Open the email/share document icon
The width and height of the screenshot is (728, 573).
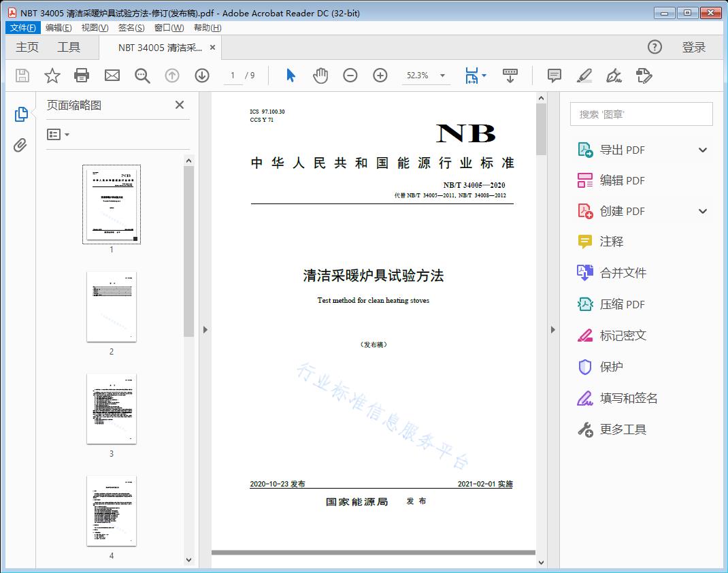pos(112,76)
